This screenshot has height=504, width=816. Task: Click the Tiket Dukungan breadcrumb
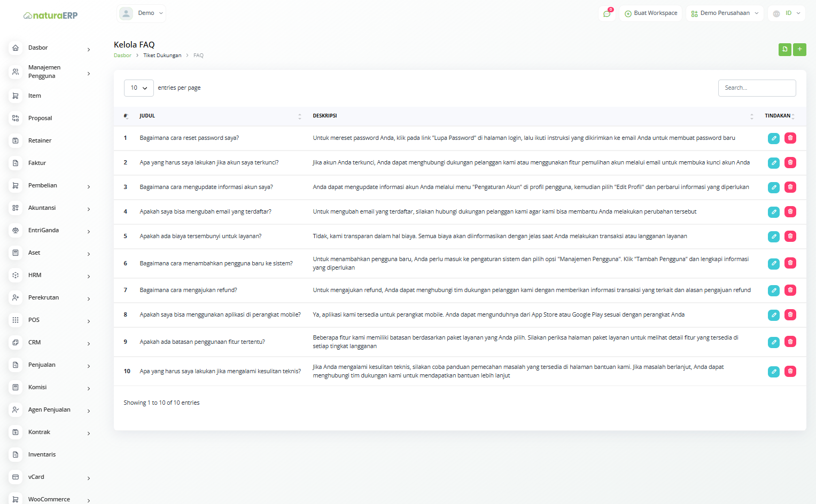click(x=162, y=56)
